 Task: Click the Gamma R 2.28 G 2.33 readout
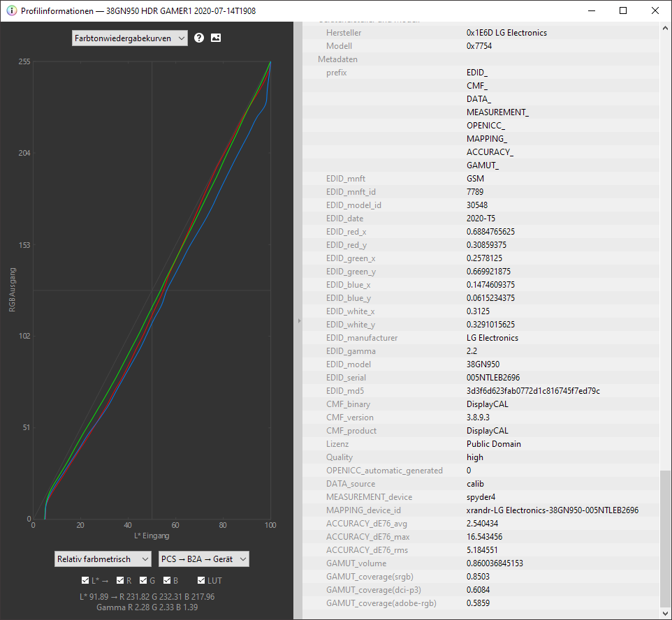tap(147, 607)
